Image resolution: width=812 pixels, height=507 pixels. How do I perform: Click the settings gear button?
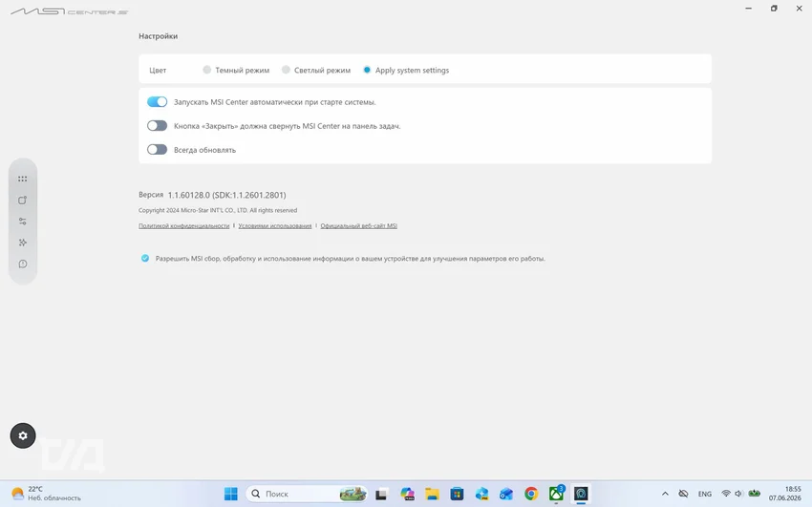pyautogui.click(x=23, y=435)
